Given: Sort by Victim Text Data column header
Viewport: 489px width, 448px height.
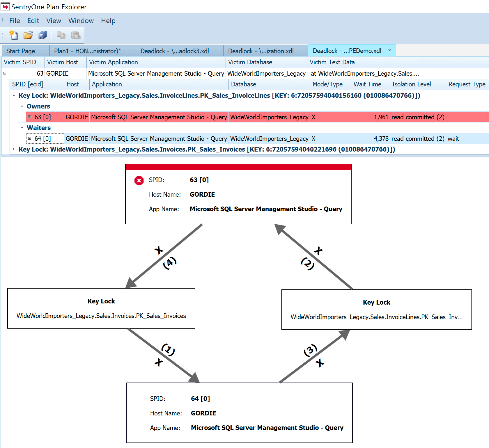Looking at the screenshot, I should [x=365, y=62].
